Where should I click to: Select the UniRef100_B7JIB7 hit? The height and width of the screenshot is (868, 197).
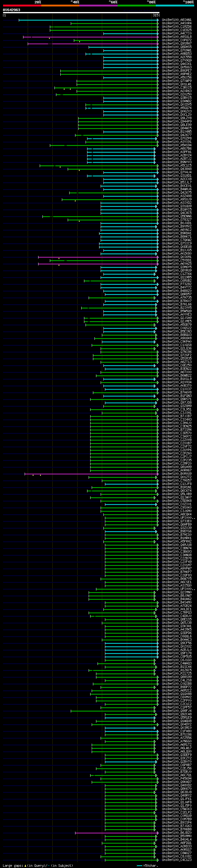(x=177, y=416)
